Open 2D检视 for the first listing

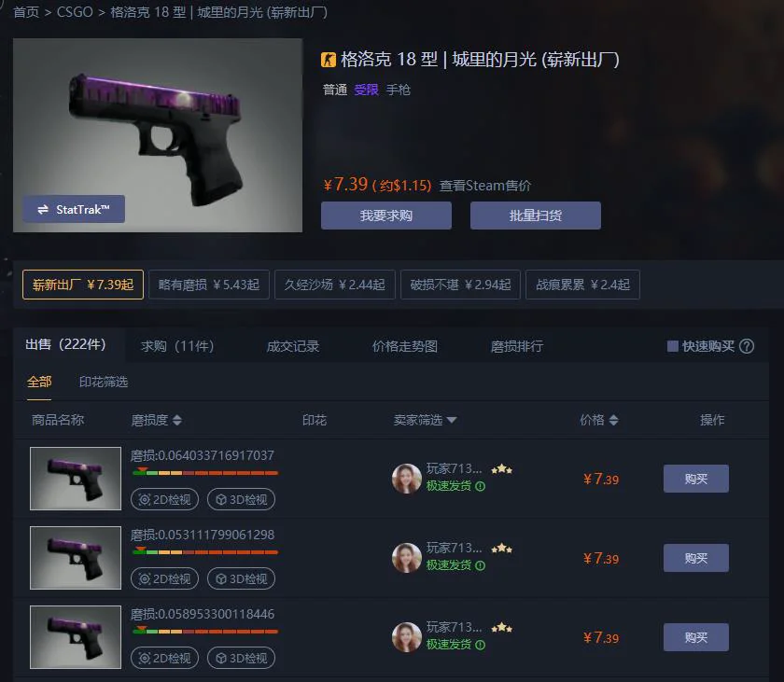[164, 500]
